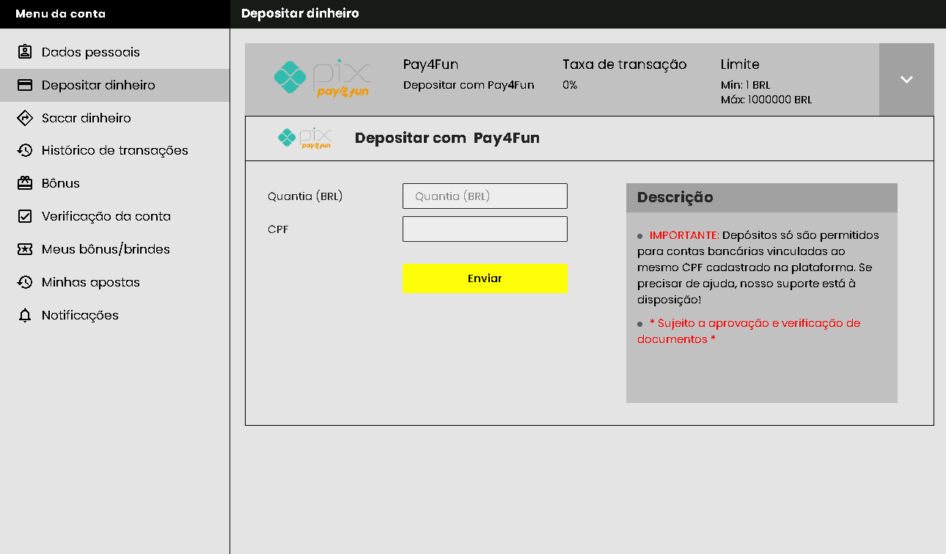Click the Depositar dinheiro card icon
Viewport: 946px width, 554px height.
coord(25,85)
